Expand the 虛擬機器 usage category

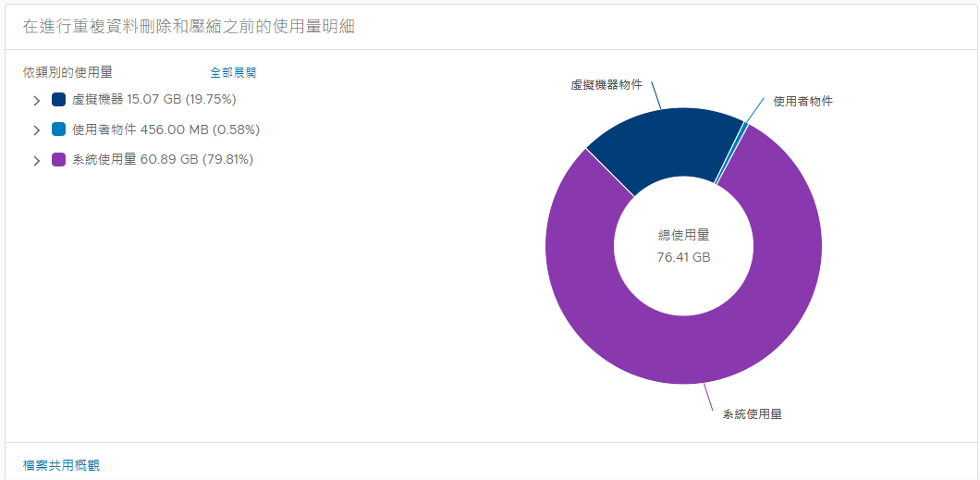(37, 100)
